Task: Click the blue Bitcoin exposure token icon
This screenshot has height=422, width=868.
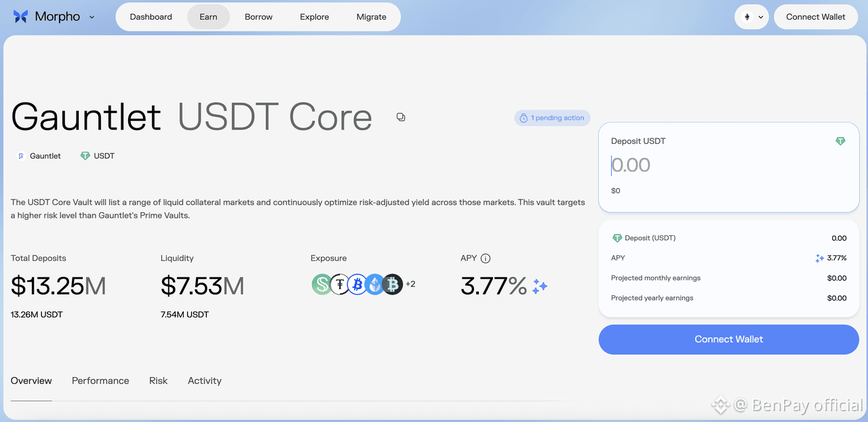Action: point(357,284)
